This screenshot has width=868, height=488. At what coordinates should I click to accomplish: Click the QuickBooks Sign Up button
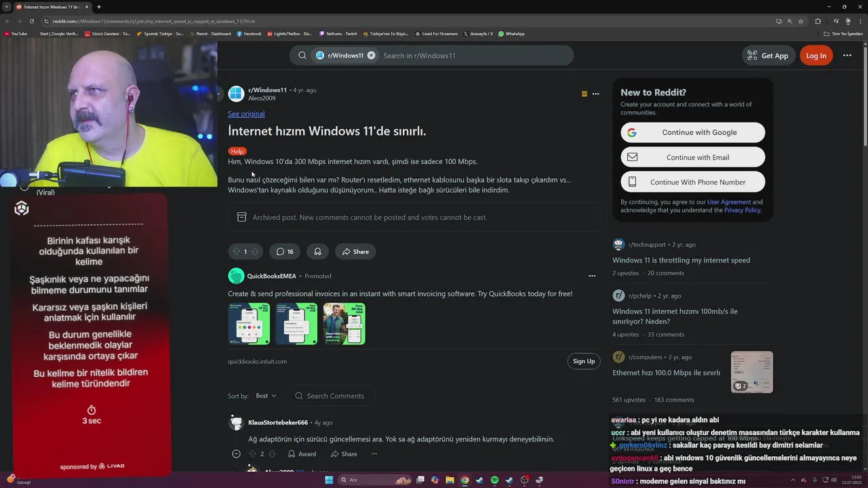pyautogui.click(x=584, y=361)
